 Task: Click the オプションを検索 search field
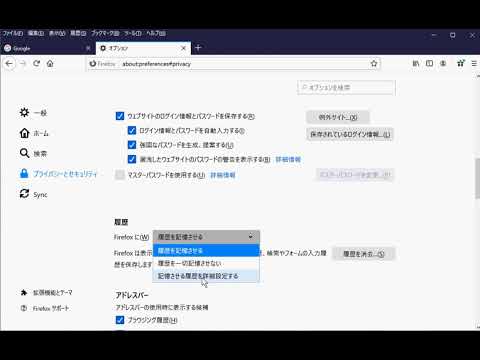346,88
